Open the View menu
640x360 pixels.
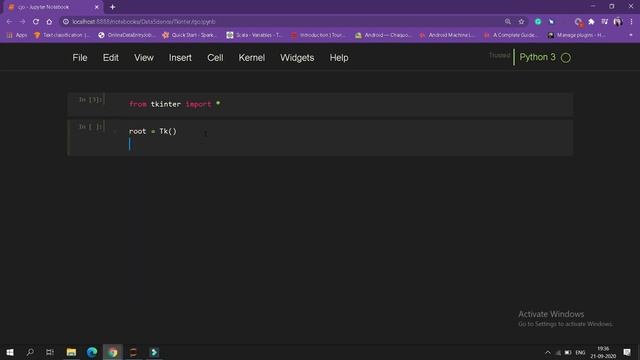click(x=144, y=58)
